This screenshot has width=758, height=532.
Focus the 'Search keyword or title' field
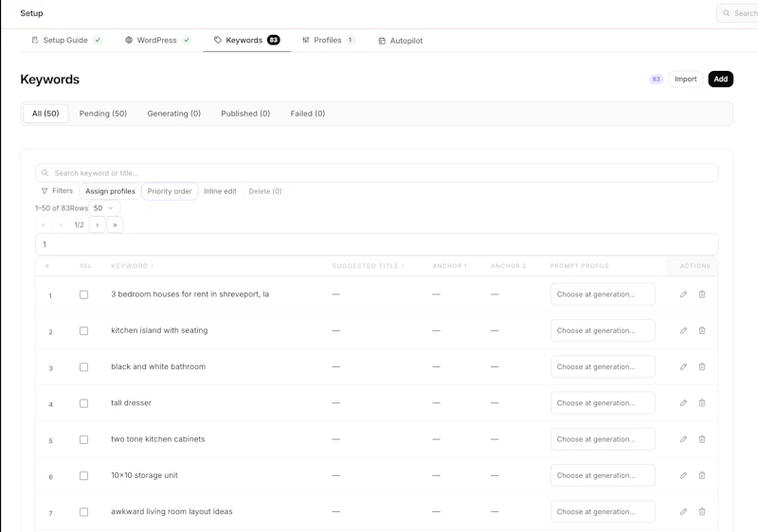376,173
